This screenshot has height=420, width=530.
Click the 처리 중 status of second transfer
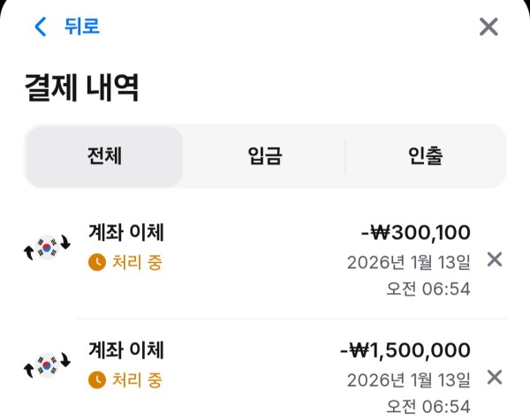137,380
